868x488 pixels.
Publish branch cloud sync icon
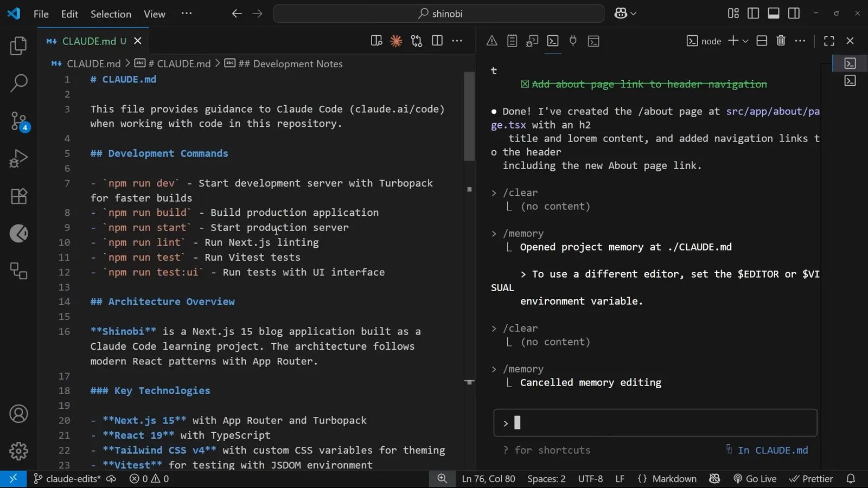111,479
